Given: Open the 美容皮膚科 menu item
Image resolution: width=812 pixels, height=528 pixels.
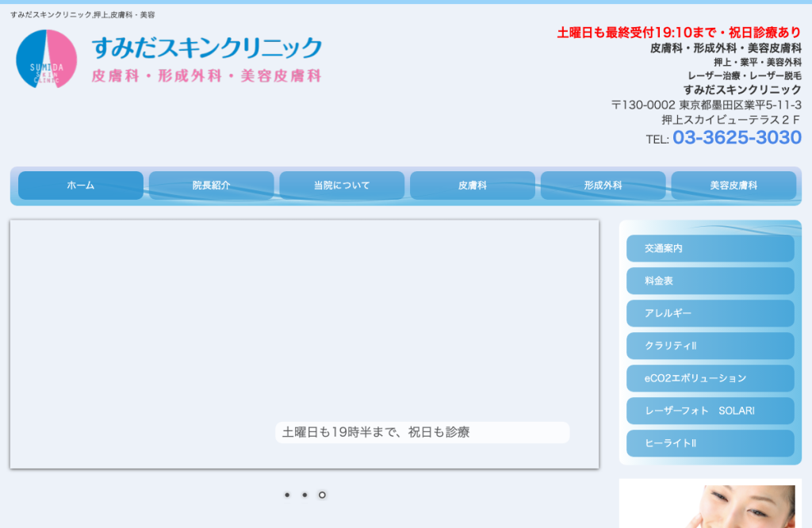Looking at the screenshot, I should 733,186.
